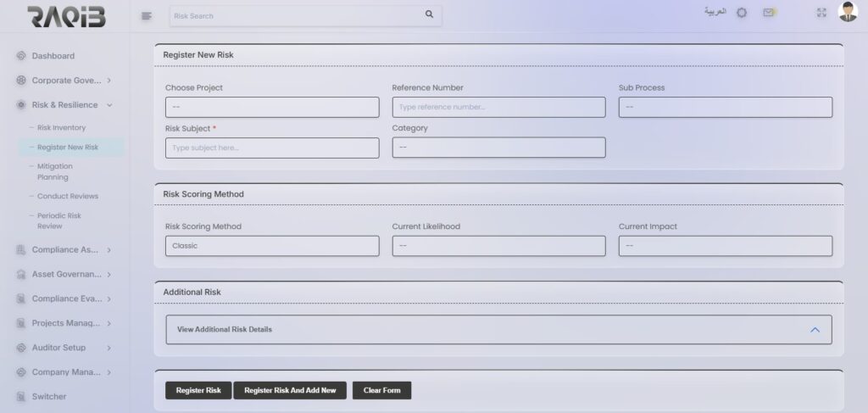Toggle fullscreen mode icon

[821, 13]
